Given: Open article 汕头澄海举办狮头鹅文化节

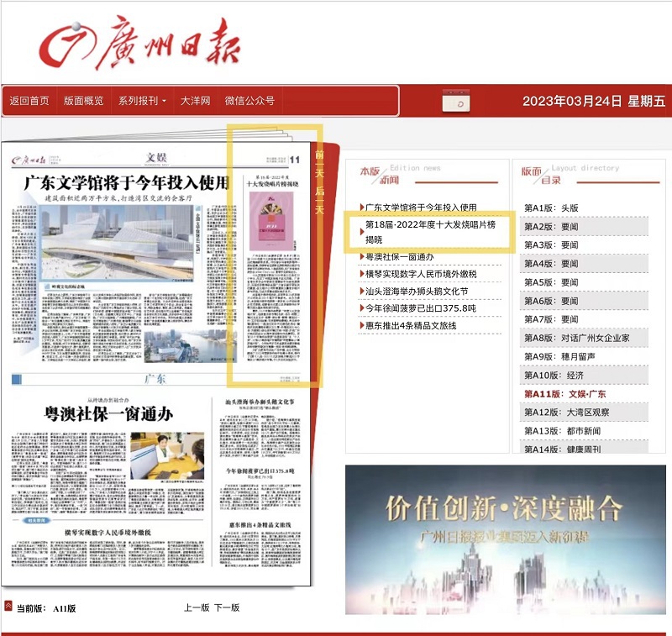Looking at the screenshot, I should [x=417, y=292].
